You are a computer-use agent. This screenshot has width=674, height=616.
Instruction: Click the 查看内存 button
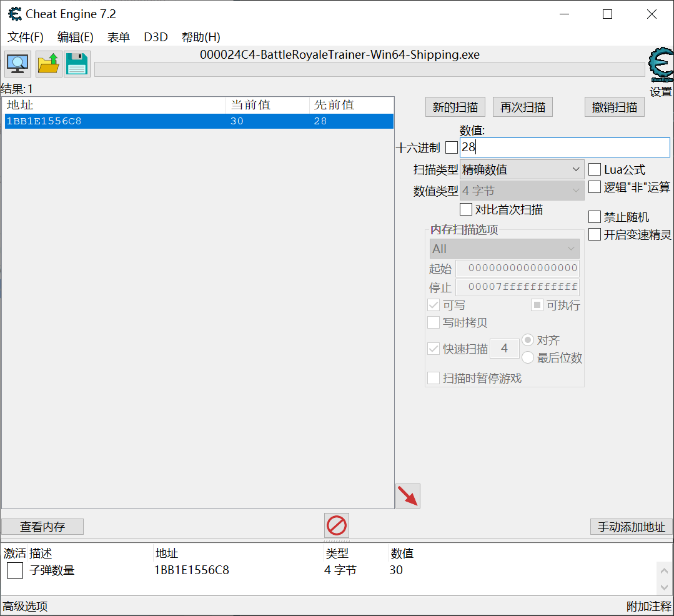point(42,526)
